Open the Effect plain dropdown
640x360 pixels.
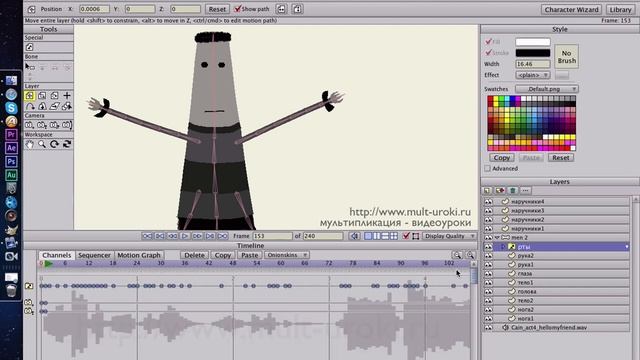coord(533,75)
